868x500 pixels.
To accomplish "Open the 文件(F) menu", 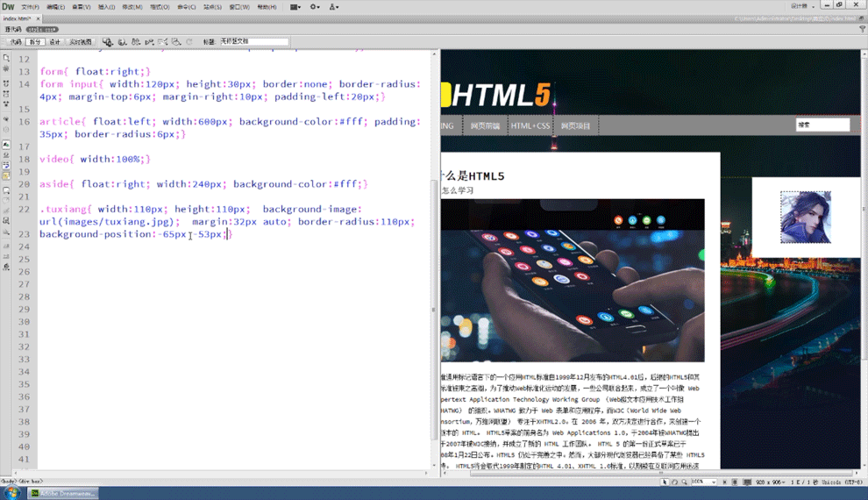I will (30, 7).
